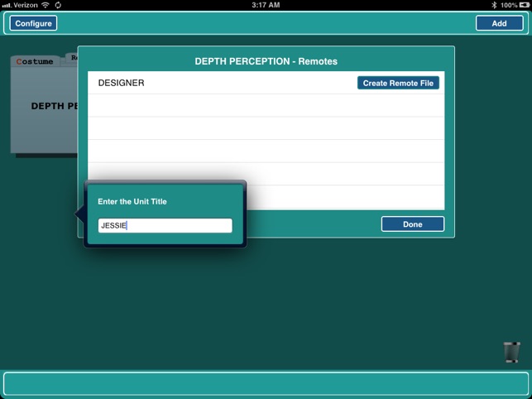The width and height of the screenshot is (532, 399).
Task: Select the DESIGNER row
Action: pos(266,83)
